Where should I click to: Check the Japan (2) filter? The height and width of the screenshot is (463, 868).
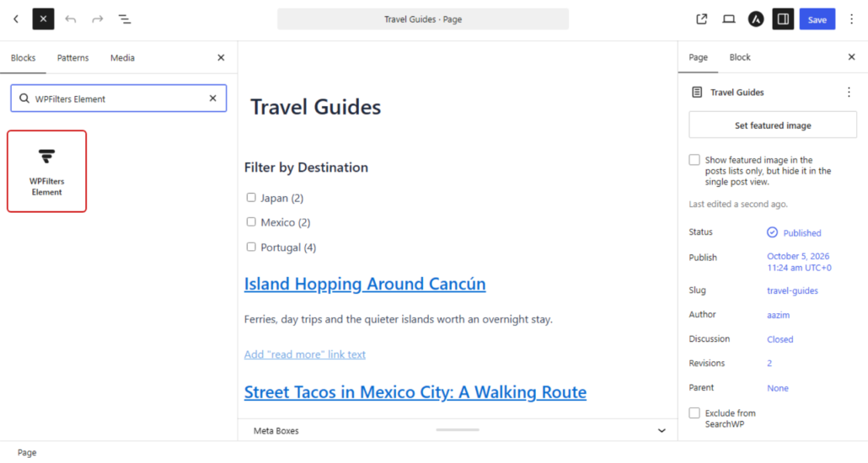(251, 198)
